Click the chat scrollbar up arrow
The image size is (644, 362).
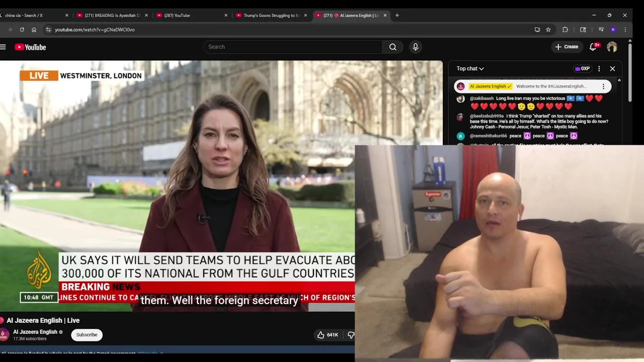[x=619, y=80]
